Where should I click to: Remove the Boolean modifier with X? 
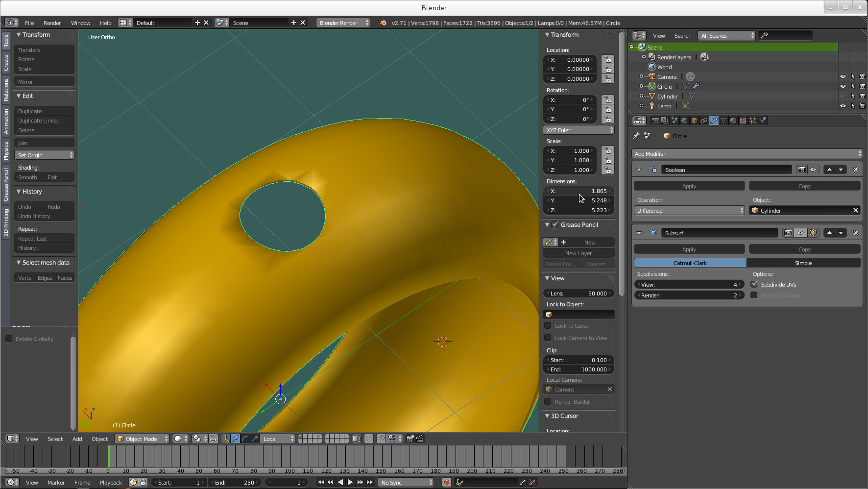click(x=856, y=170)
